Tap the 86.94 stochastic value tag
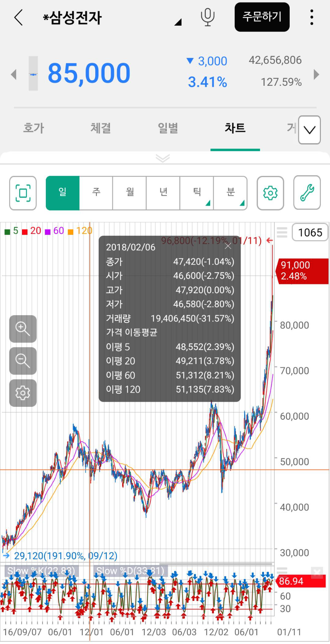This screenshot has height=644, width=330. click(x=301, y=581)
